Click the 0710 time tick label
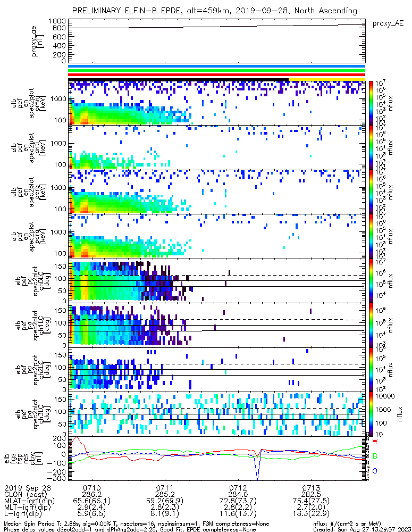This screenshot has width=412, height=532. coord(92,488)
